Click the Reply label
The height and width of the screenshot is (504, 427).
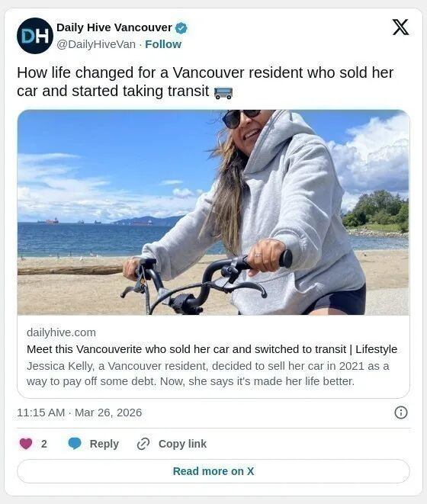coord(104,444)
